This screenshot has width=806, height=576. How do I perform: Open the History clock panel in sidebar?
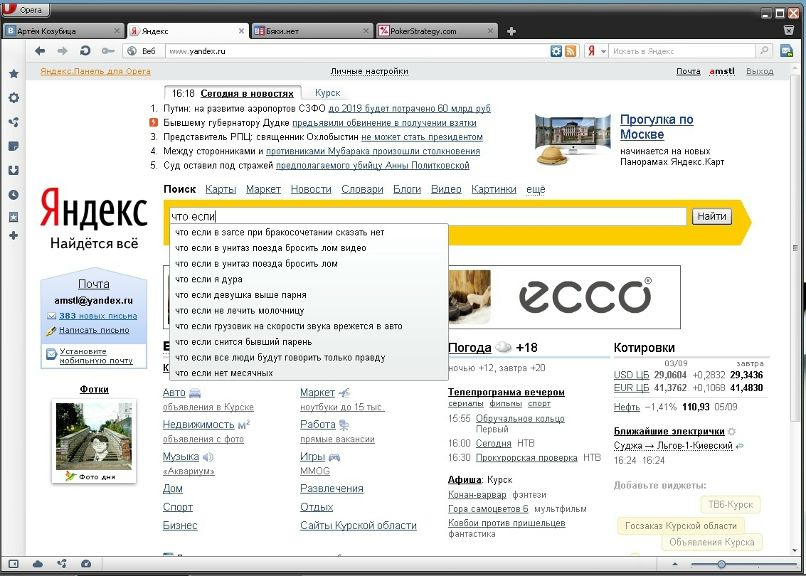pyautogui.click(x=13, y=193)
